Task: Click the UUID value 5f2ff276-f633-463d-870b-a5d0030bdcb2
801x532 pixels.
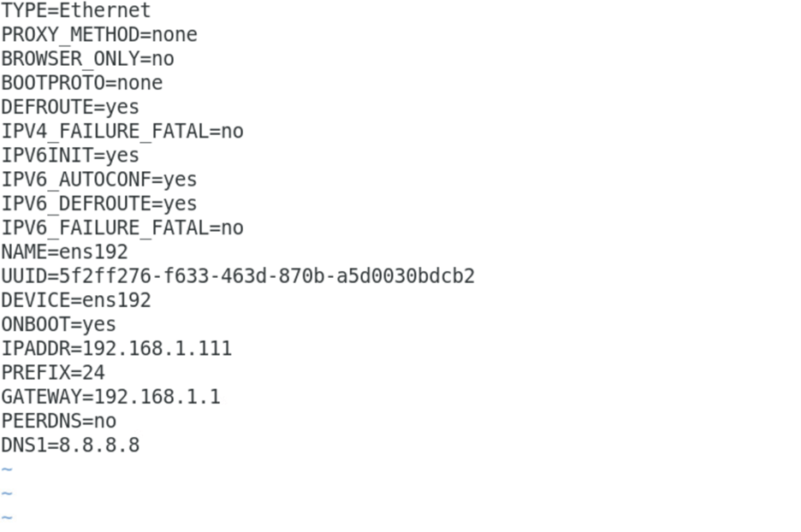Action: [x=266, y=276]
